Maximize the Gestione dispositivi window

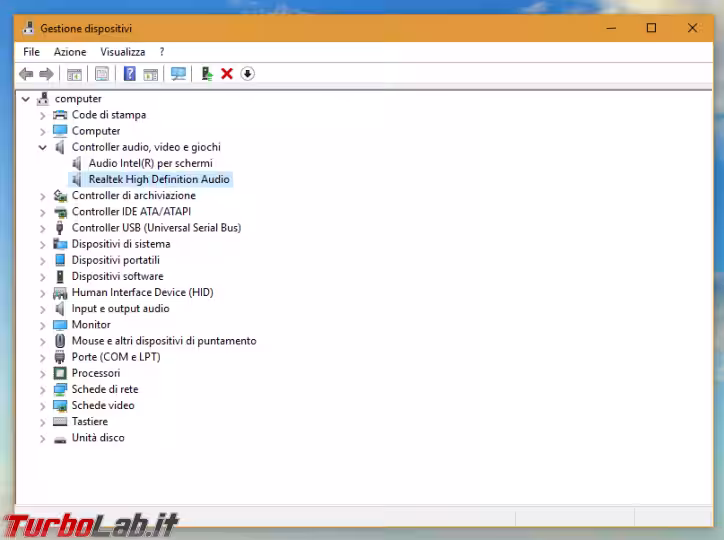(x=652, y=28)
